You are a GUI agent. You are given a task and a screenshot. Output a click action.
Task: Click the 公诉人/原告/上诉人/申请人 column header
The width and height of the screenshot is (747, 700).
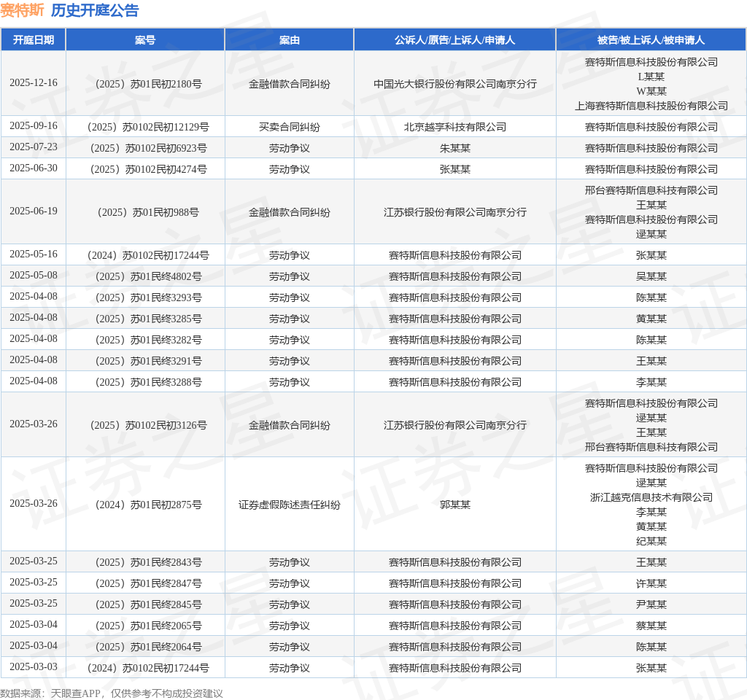pos(454,40)
